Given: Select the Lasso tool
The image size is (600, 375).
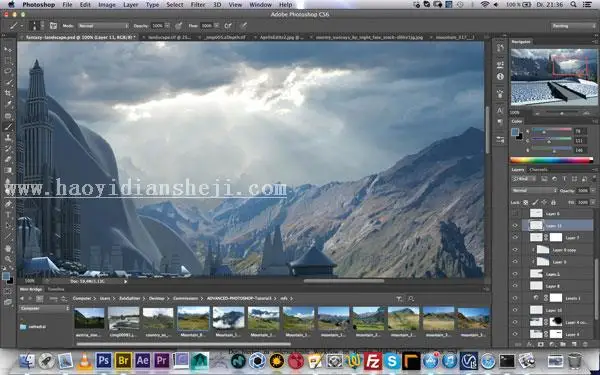Looking at the screenshot, I should click(x=8, y=71).
